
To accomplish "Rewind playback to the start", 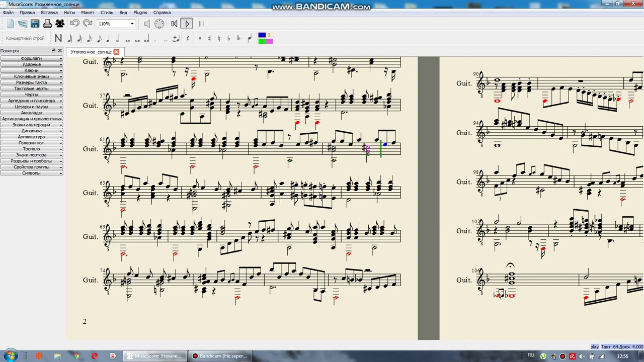I will click(174, 24).
